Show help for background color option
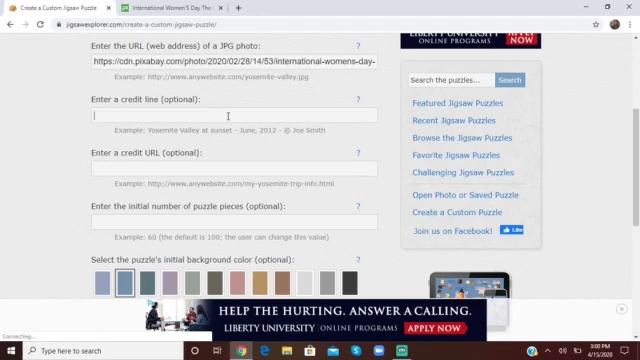Viewport: 640px width, 360px height. (358, 260)
